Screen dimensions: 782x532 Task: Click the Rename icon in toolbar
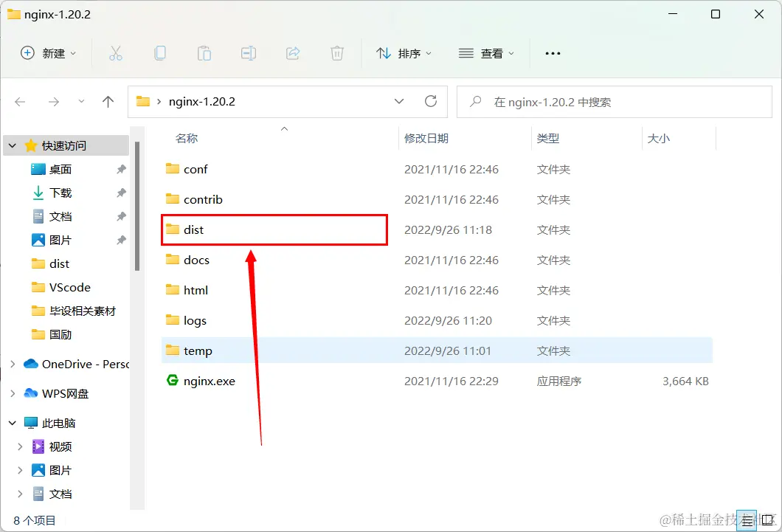tap(249, 53)
